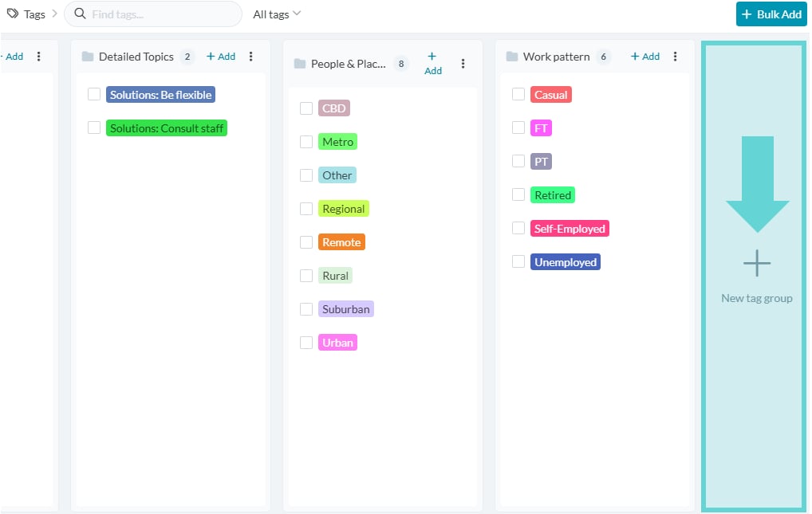Image resolution: width=812 pixels, height=514 pixels.
Task: Click the CBD tag label
Action: pyautogui.click(x=334, y=108)
